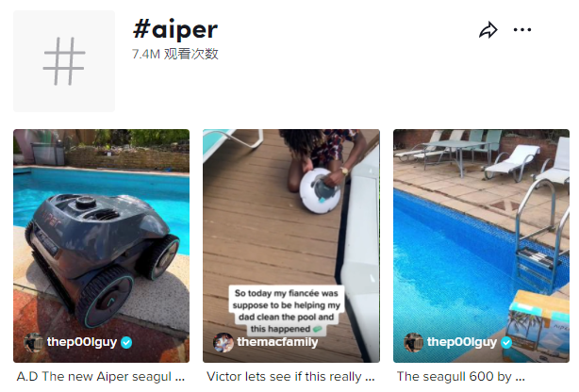The image size is (579, 392).
Task: Click the fiancée text overlay on the second video
Action: (x=286, y=311)
